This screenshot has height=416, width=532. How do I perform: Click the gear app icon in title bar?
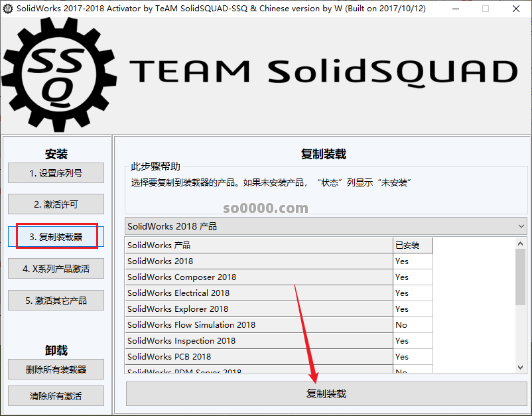pos(7,9)
